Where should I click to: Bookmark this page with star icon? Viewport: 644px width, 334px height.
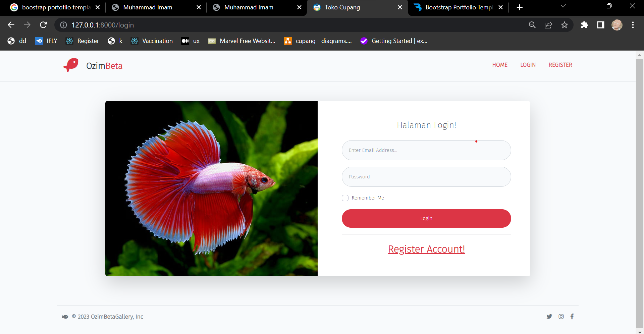click(x=565, y=25)
